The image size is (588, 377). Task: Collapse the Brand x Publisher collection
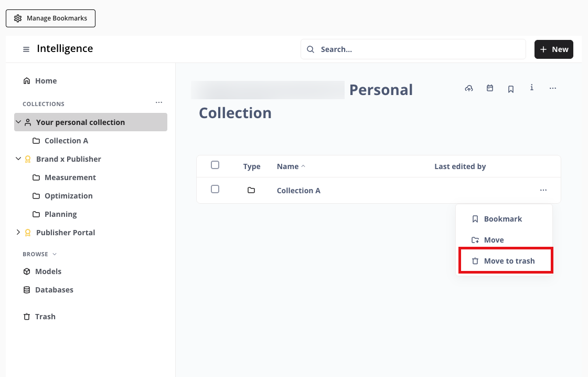pos(18,159)
